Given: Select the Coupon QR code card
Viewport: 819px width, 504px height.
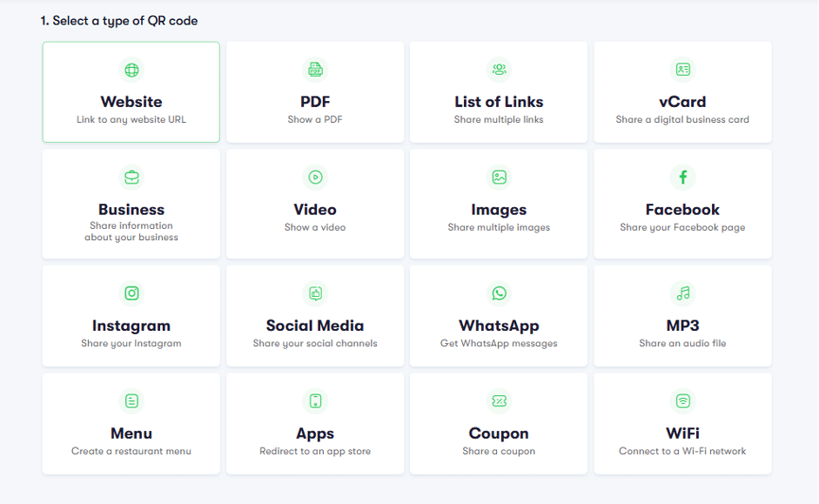Looking at the screenshot, I should (499, 424).
